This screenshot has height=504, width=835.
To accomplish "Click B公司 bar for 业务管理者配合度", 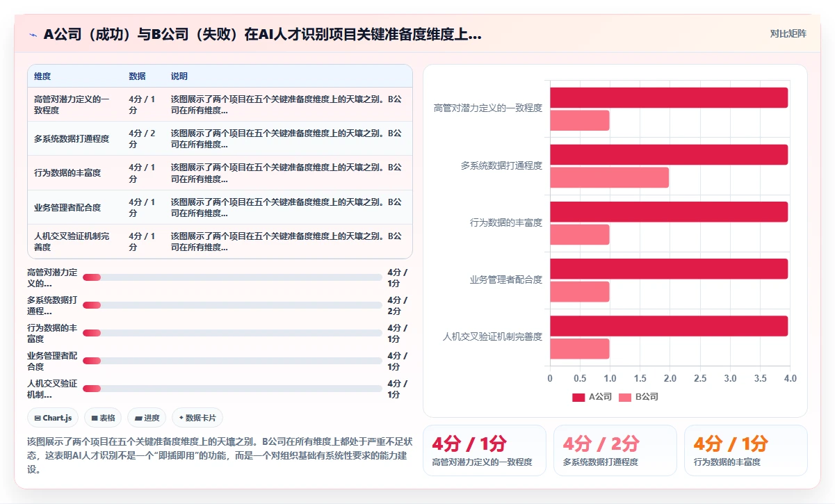I will pos(579,291).
